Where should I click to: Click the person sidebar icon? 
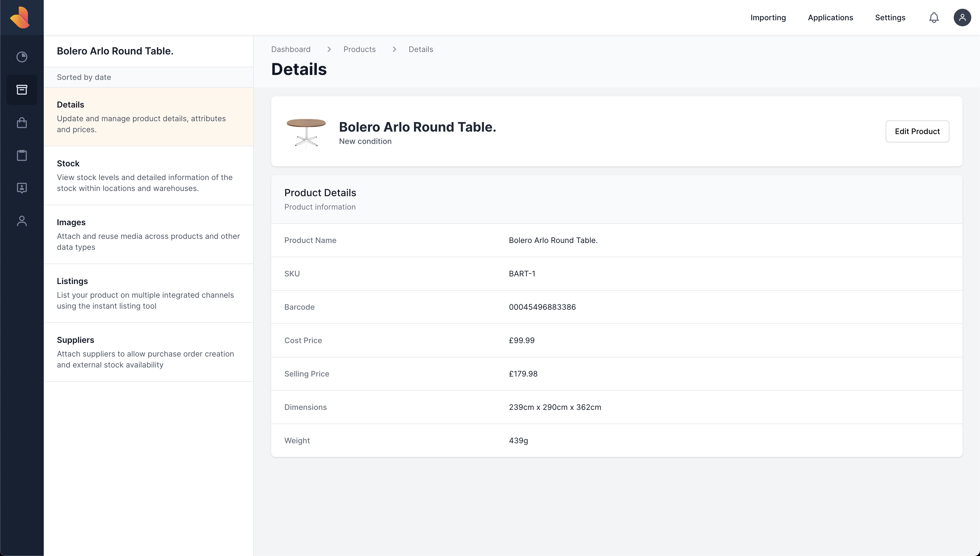click(x=22, y=221)
